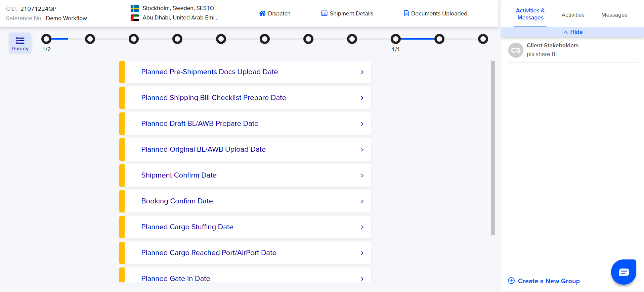Open the blue chat bubble widget

[624, 272]
